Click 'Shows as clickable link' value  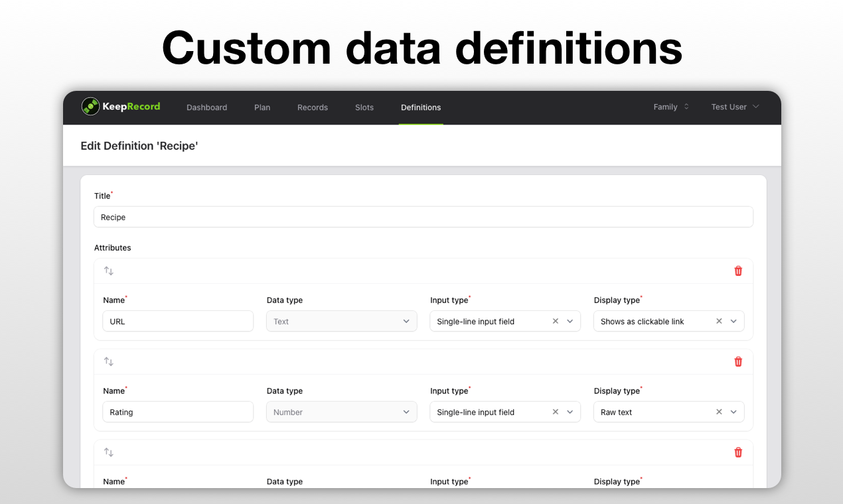[x=643, y=322]
